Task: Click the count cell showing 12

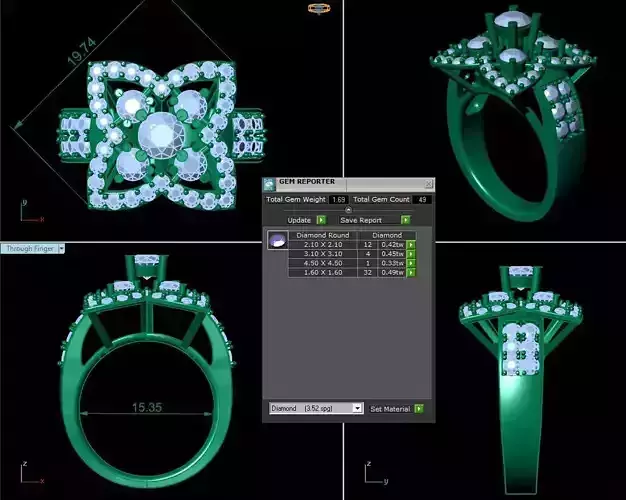Action: [x=368, y=244]
